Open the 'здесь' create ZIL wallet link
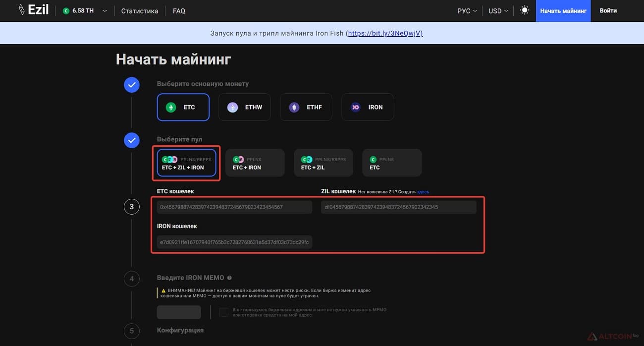Image resolution: width=644 pixels, height=346 pixels. (423, 192)
